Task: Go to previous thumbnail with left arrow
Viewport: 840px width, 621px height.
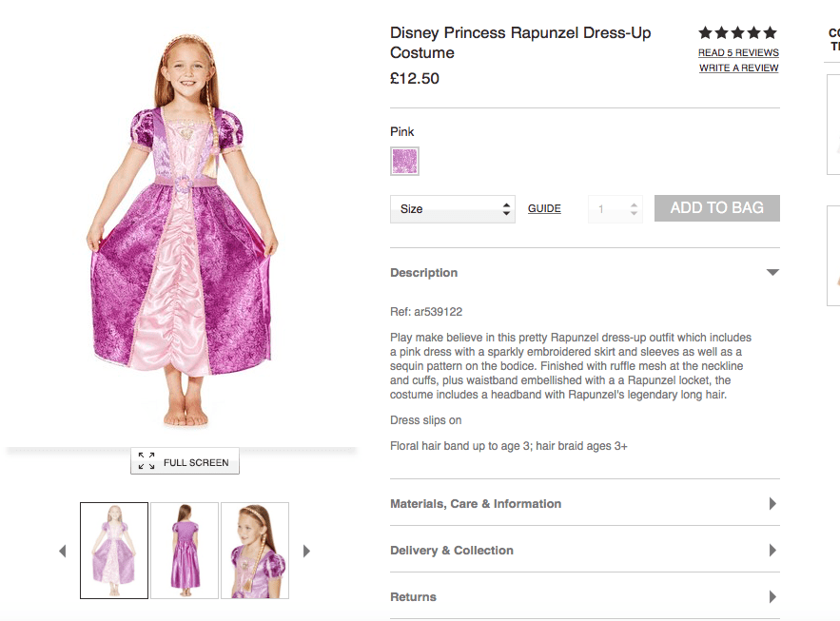Action: point(63,551)
